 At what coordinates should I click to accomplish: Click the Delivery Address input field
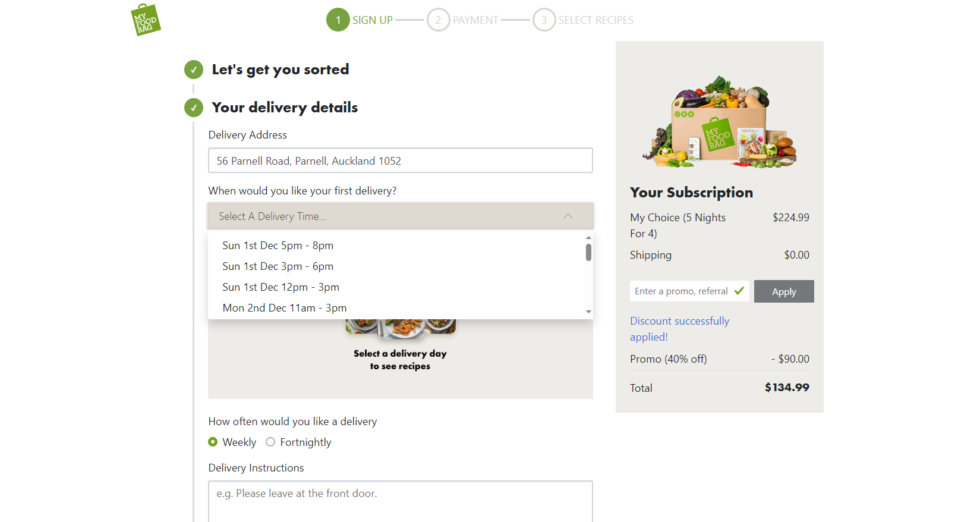click(x=401, y=161)
